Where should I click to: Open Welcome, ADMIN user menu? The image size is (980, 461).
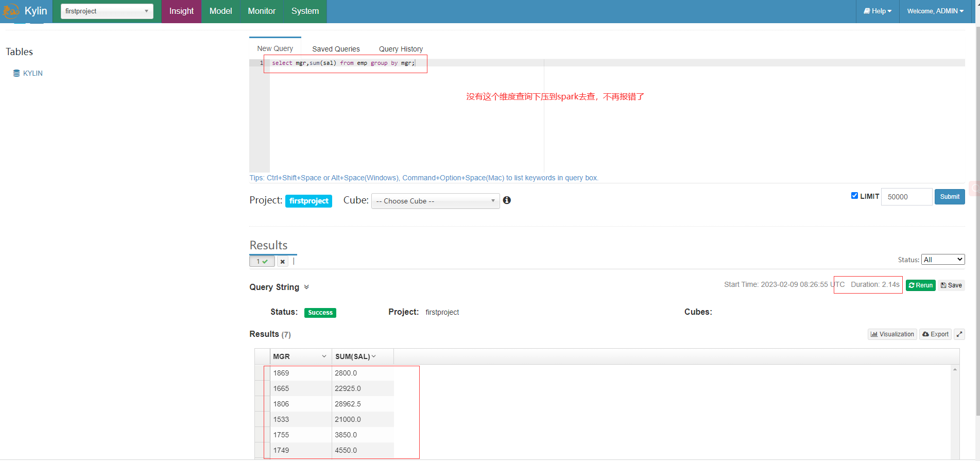pos(935,11)
